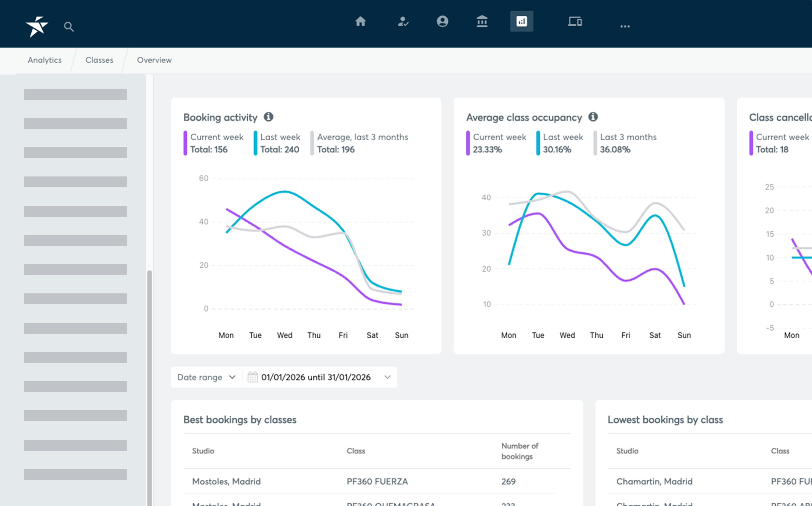The width and height of the screenshot is (812, 506).
Task: Go to Analytics breadcrumb
Action: click(44, 60)
